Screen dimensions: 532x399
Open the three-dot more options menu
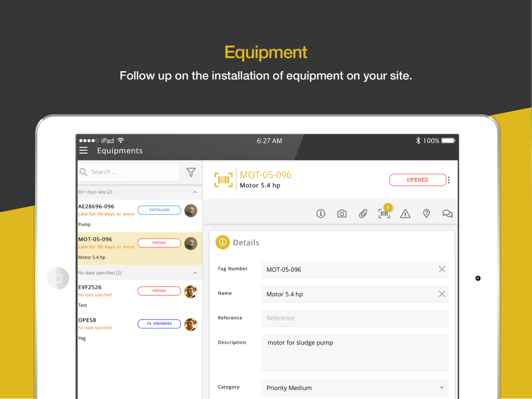pyautogui.click(x=448, y=180)
